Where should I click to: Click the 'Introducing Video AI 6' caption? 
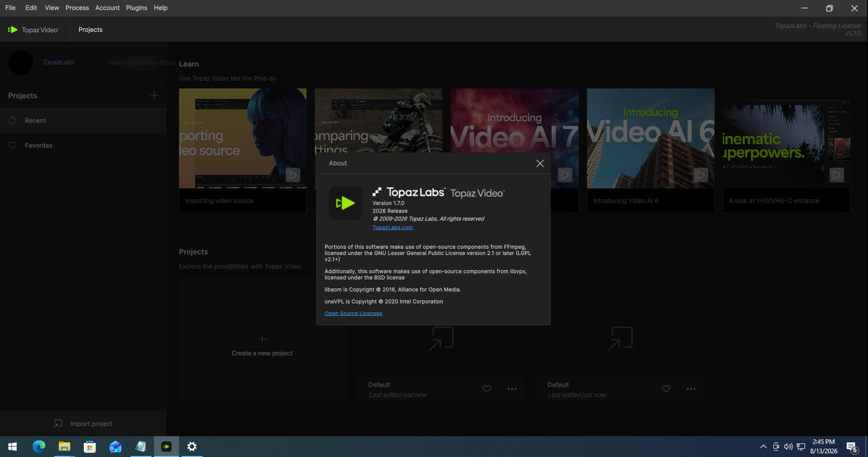(x=626, y=201)
